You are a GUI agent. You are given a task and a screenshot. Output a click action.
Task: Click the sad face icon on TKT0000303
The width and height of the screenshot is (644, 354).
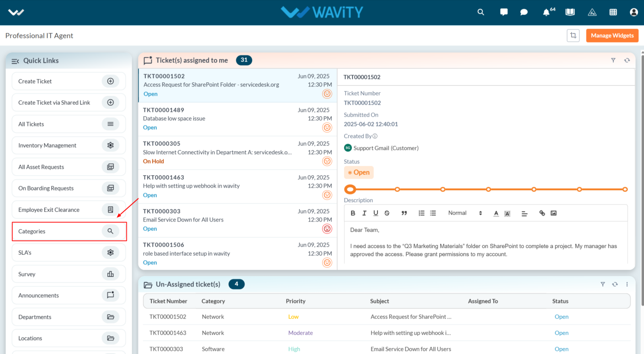327,229
